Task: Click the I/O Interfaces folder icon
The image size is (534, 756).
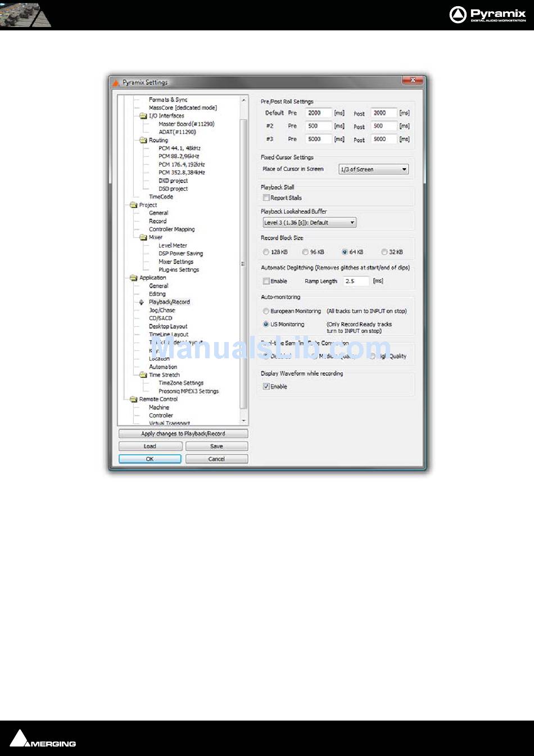Action: tap(143, 116)
